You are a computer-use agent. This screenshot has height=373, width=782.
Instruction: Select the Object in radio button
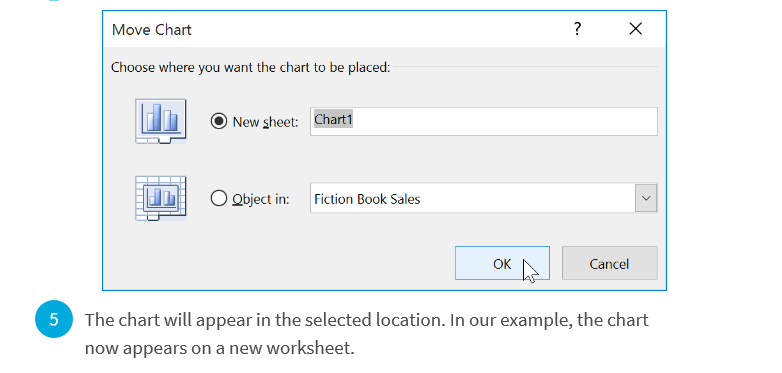point(218,198)
